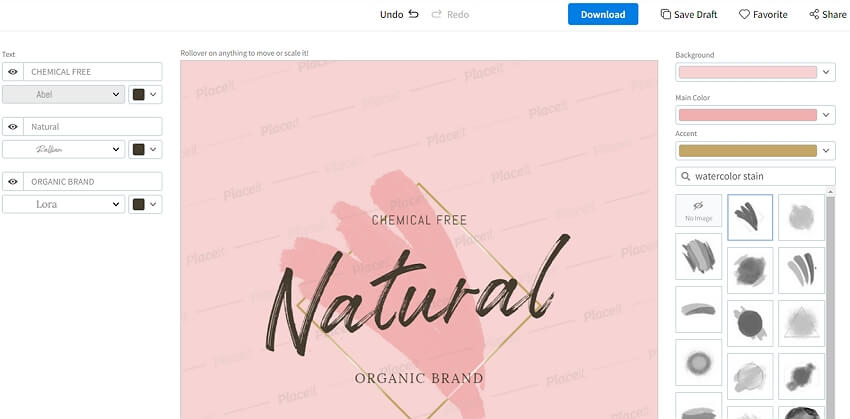Open text color swatch for CHEMICAL FREE
Viewport: 850px width, 419px height.
tap(145, 94)
